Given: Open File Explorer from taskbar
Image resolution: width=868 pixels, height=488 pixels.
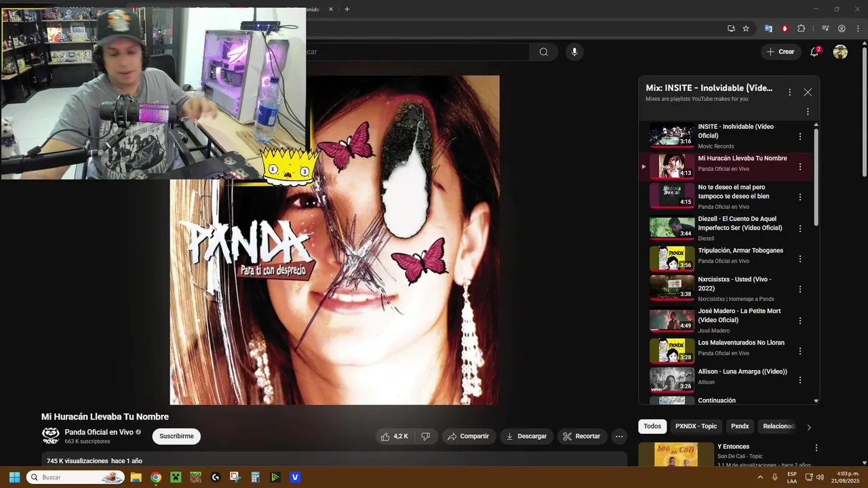Looking at the screenshot, I should click(136, 477).
